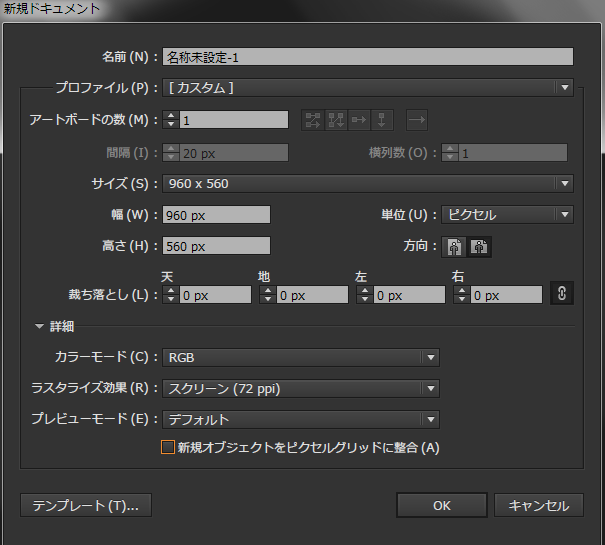
Task: Choose portrait orientation icon
Action: [x=454, y=247]
